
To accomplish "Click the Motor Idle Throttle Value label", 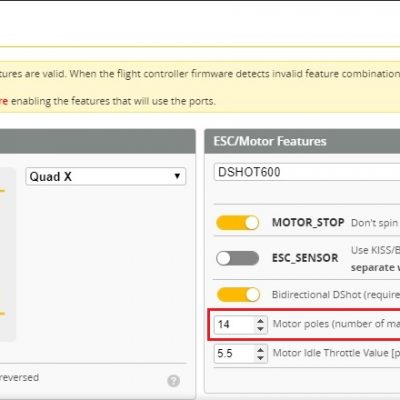I will click(336, 353).
